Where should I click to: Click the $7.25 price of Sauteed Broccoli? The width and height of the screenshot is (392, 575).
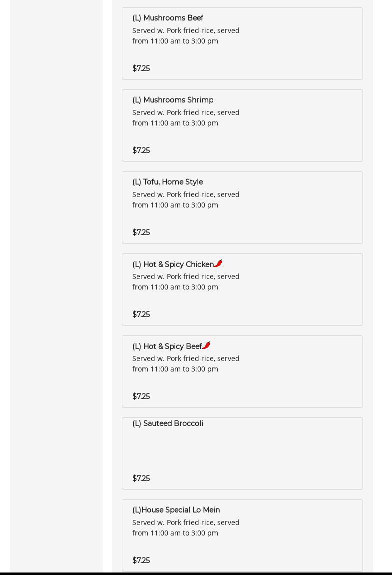[x=141, y=478]
